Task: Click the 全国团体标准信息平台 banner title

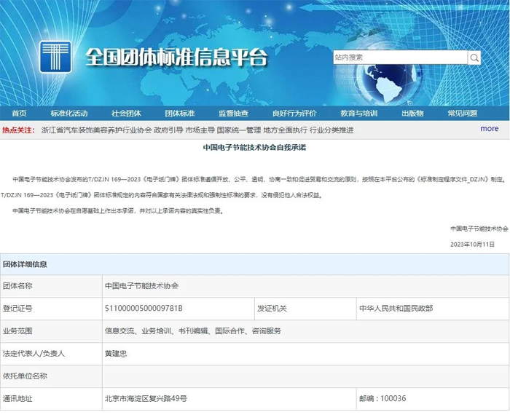Action: (176, 56)
